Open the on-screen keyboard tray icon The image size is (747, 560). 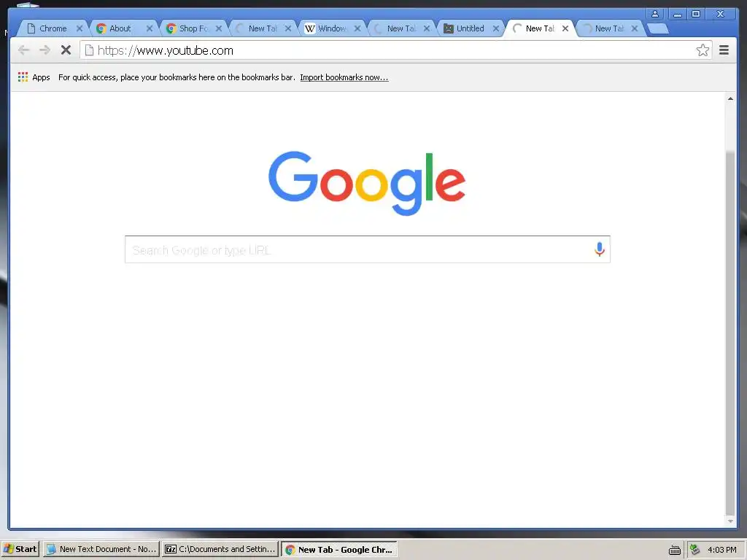pos(674,550)
